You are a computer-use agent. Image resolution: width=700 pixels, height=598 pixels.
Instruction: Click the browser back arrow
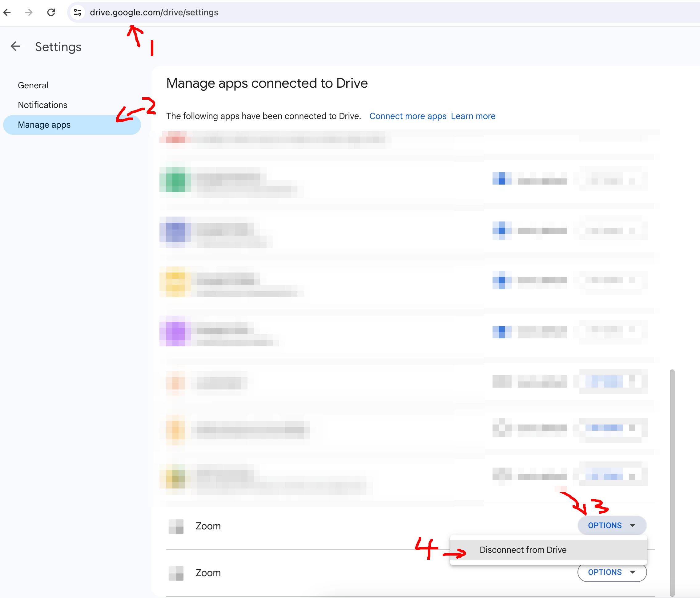[x=7, y=13]
